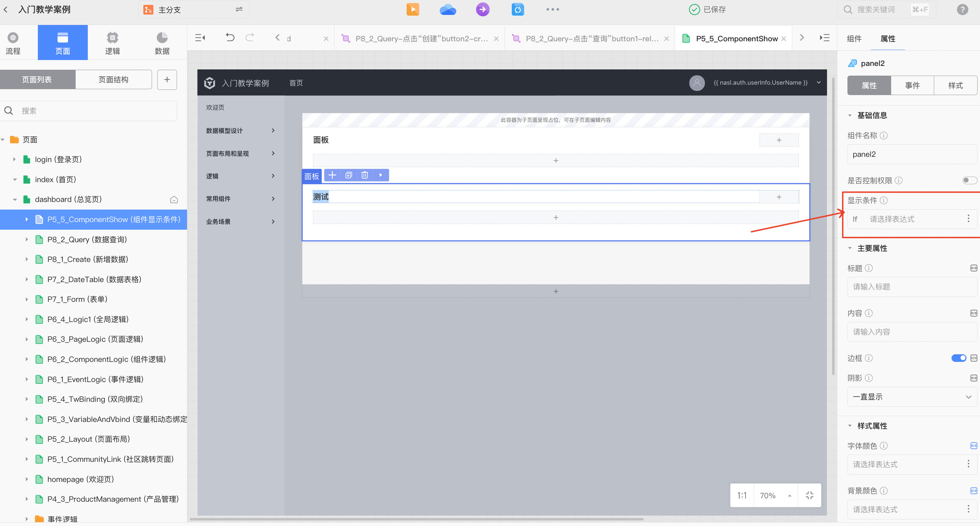
Task: Click the help question mark icon
Action: (x=962, y=9)
